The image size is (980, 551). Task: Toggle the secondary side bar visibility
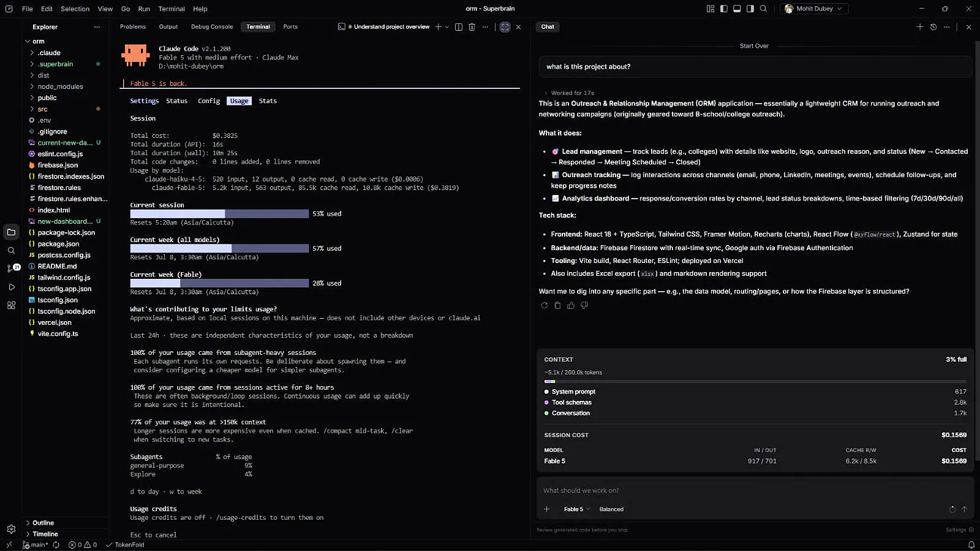(x=750, y=9)
